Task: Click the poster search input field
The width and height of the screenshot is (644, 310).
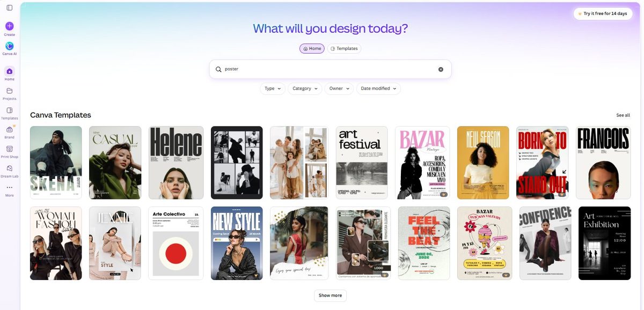Action: 330,69
